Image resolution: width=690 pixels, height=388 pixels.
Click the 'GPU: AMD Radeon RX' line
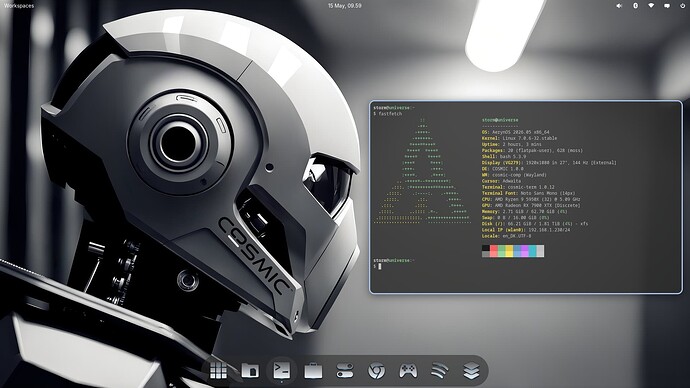tap(531, 205)
